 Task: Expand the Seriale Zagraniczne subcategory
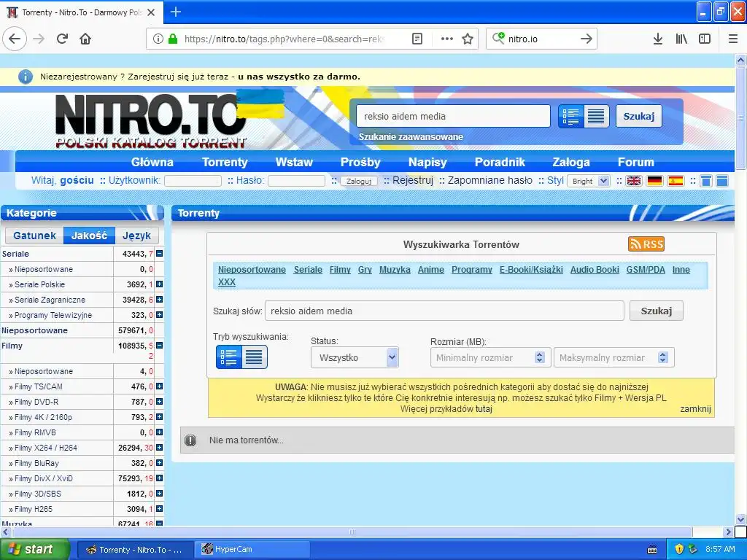tap(160, 300)
